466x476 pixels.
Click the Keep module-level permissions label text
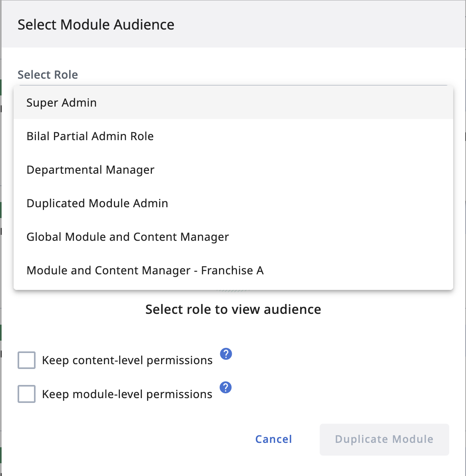[x=127, y=394]
